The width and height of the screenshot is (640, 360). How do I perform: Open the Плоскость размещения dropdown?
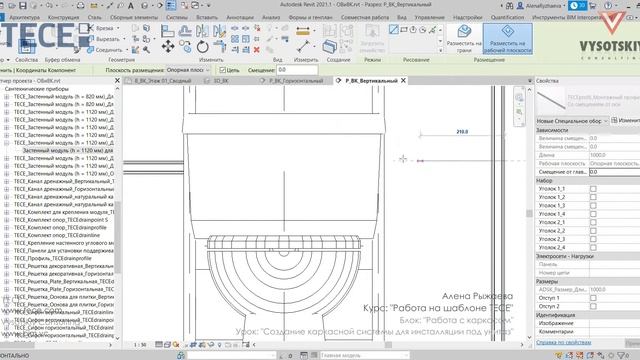[188, 70]
